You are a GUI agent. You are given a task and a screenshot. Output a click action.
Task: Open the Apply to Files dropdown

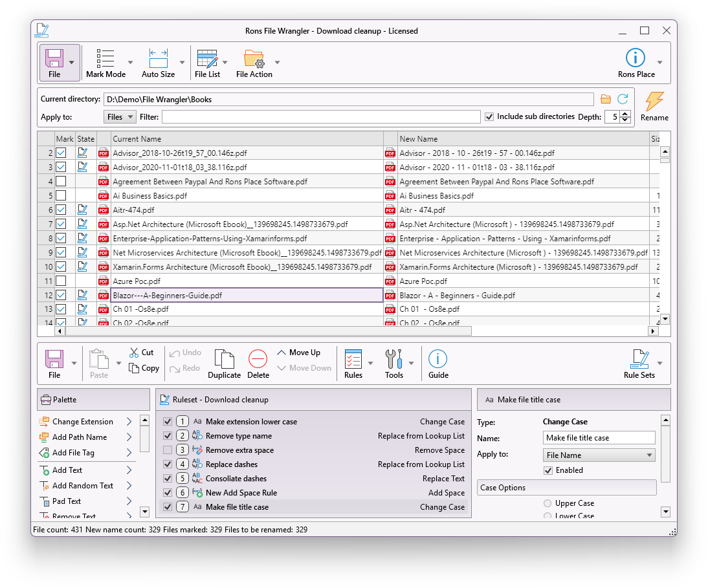coord(120,117)
